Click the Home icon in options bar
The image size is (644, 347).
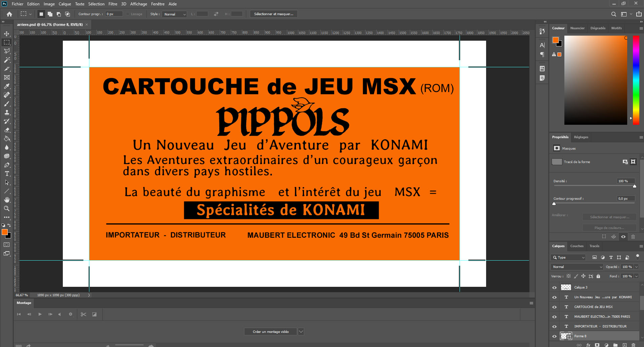click(x=9, y=14)
